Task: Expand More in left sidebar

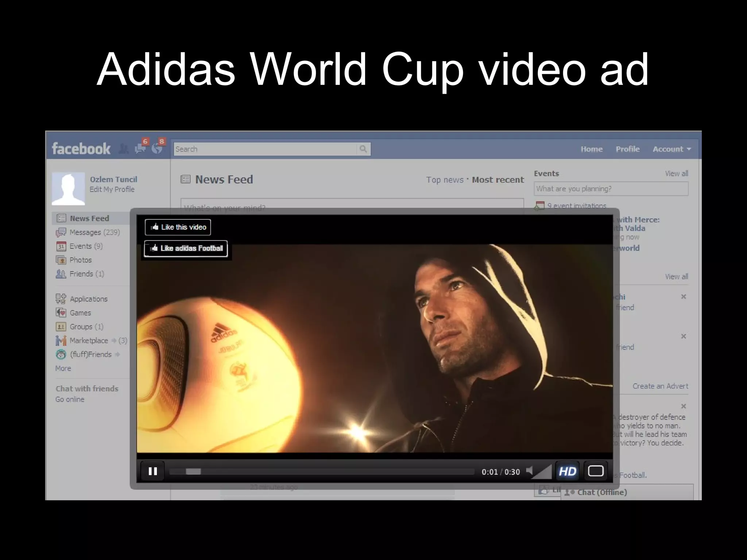Action: [x=63, y=368]
